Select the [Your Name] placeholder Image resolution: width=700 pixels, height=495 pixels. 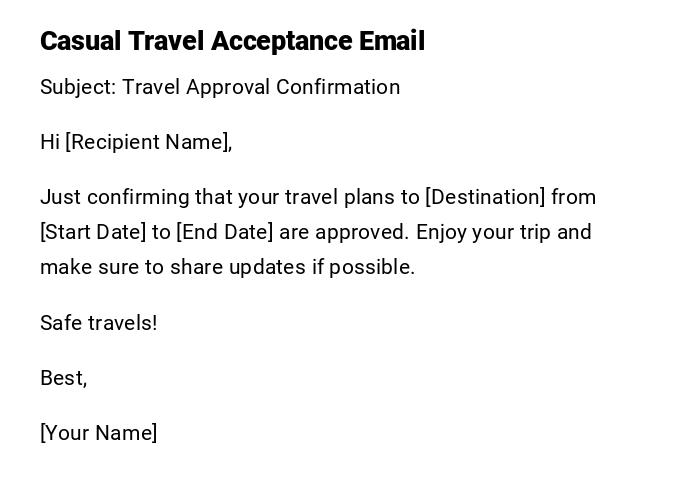coord(99,433)
